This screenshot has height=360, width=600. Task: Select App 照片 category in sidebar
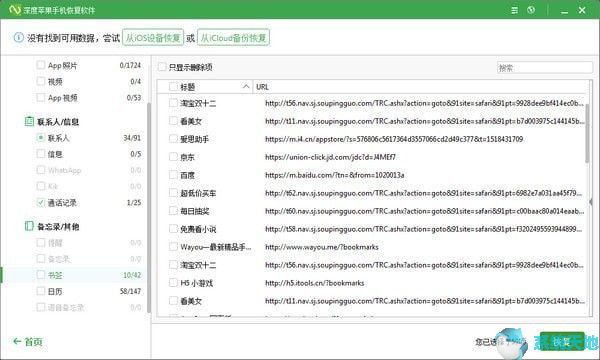point(62,65)
